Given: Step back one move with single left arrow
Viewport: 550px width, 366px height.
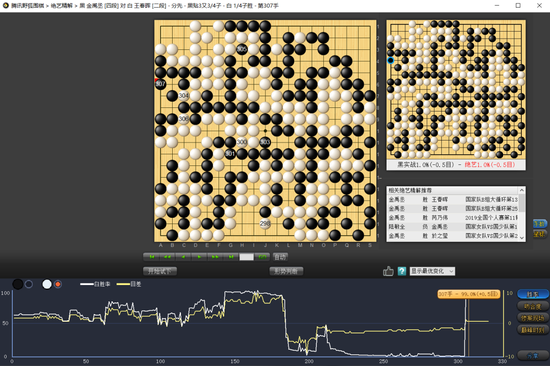Looking at the screenshot, I should (183, 257).
